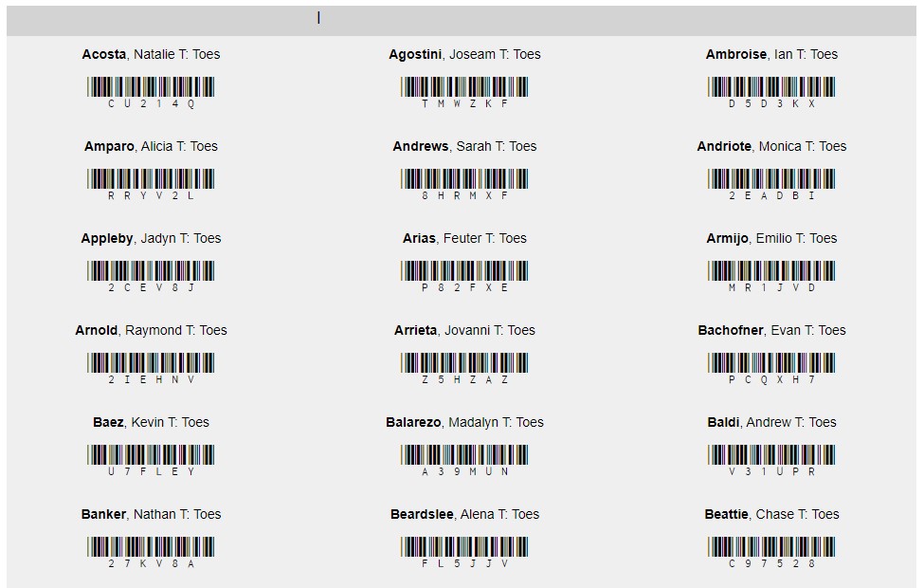Click the name Andriote, Monica T: Toes
The height and width of the screenshot is (588, 924).
click(771, 146)
